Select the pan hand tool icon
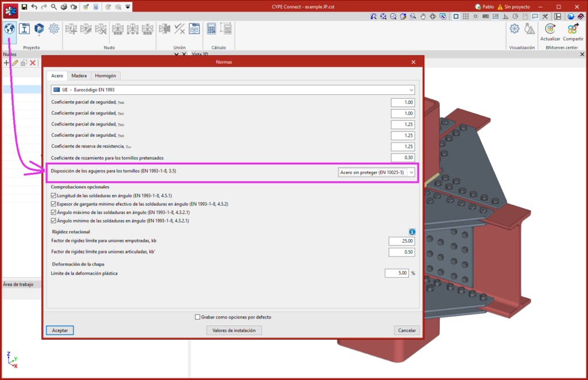This screenshot has height=380, width=588. 423,17
